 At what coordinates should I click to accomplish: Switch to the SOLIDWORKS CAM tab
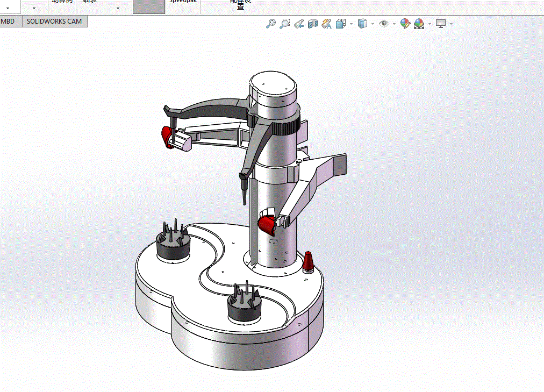(54, 22)
